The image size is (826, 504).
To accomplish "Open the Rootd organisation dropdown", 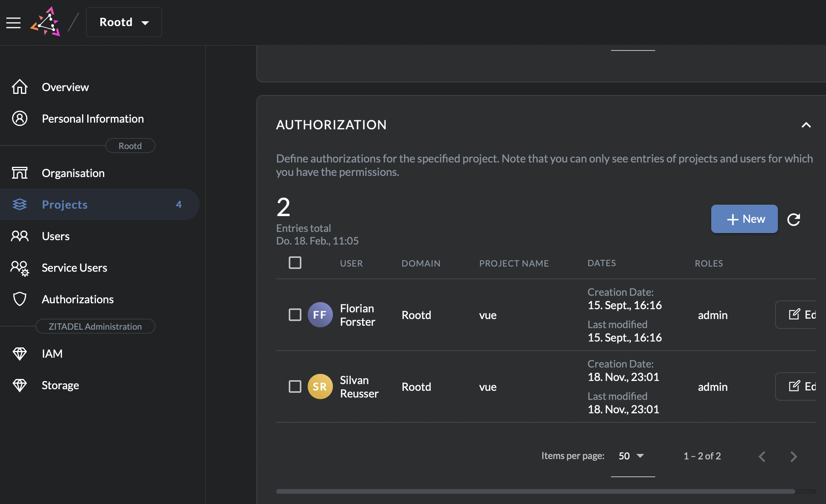I will pos(124,22).
